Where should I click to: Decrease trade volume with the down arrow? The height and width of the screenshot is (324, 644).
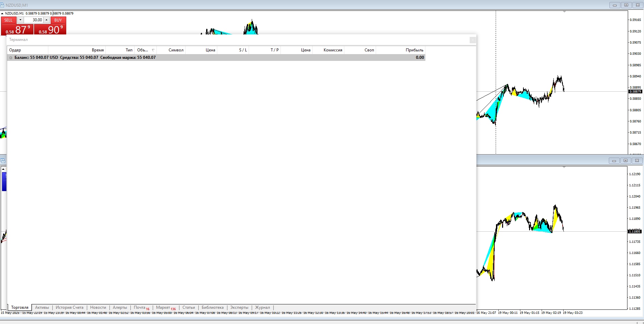20,20
